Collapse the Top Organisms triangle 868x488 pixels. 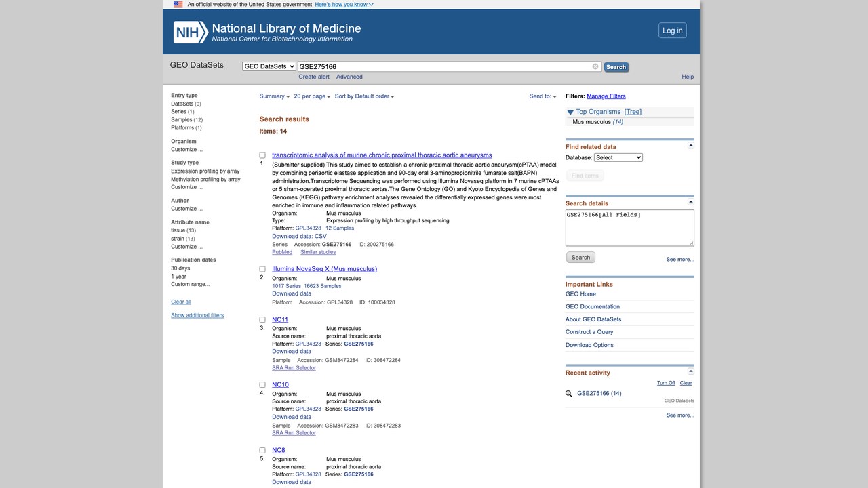coord(570,112)
